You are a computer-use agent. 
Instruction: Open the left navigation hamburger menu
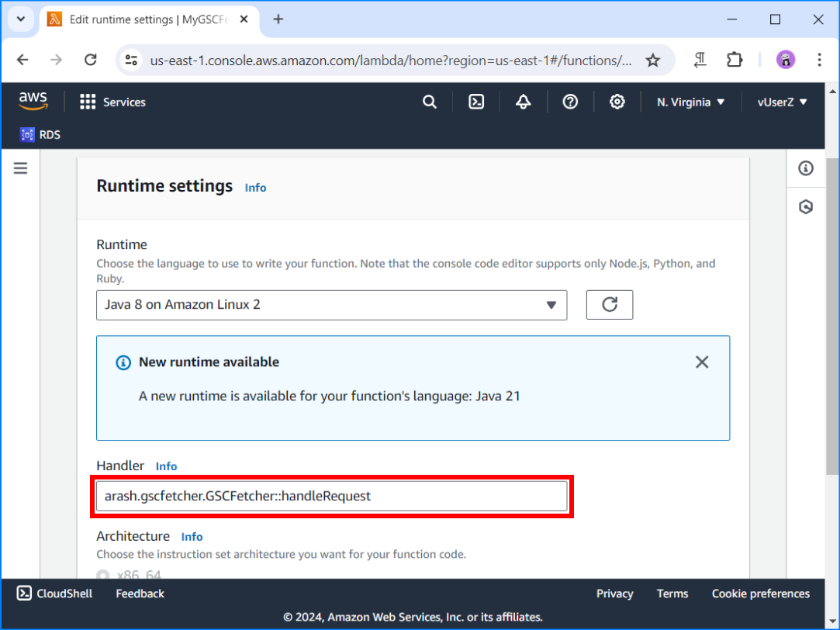click(x=20, y=168)
